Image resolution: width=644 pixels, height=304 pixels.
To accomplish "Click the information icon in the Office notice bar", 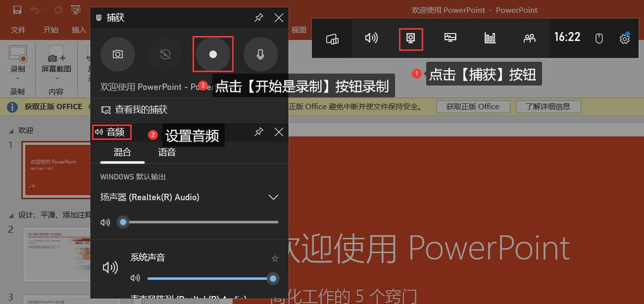I will tap(12, 107).
